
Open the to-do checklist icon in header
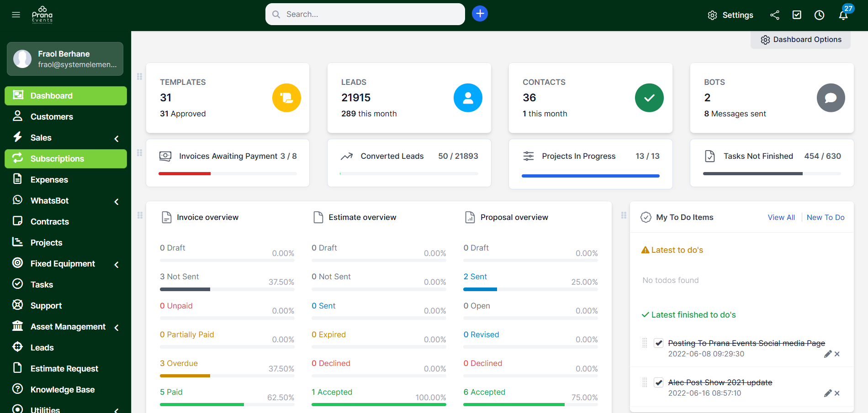(x=797, y=15)
